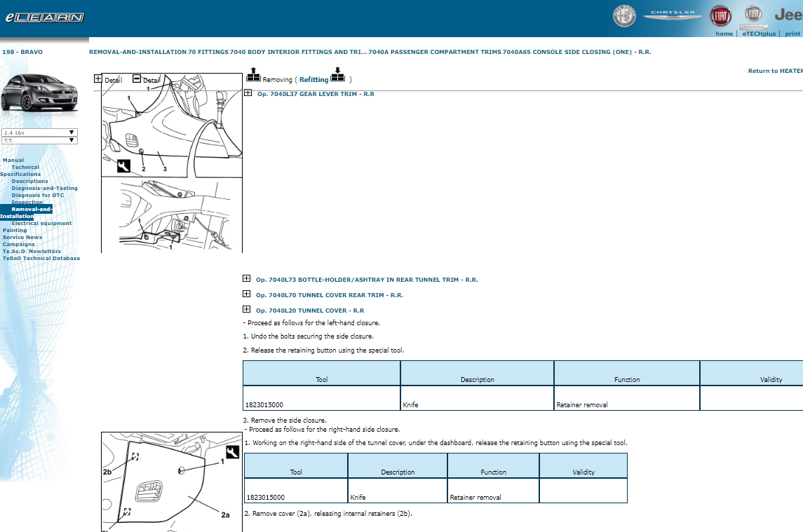
Task: Open eTECHplus link
Action: [759, 34]
